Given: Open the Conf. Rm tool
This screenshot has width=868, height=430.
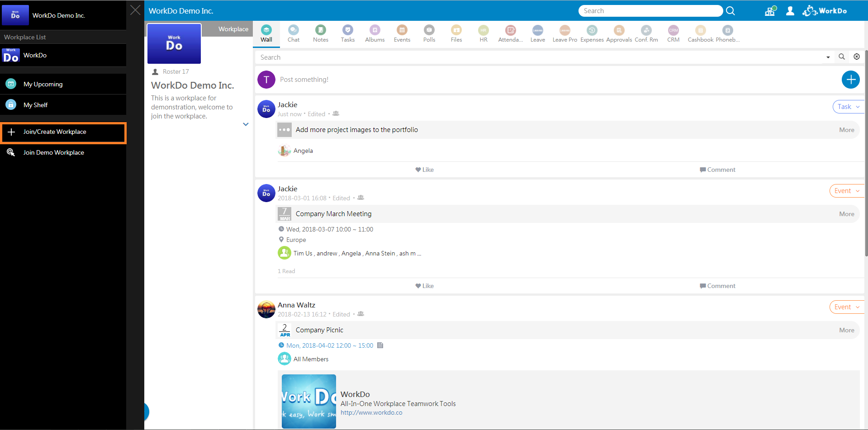Looking at the screenshot, I should (646, 34).
